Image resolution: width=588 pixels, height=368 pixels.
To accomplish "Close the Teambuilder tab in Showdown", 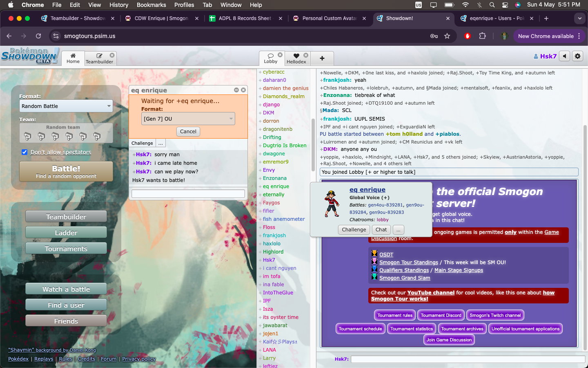I will pos(112,55).
